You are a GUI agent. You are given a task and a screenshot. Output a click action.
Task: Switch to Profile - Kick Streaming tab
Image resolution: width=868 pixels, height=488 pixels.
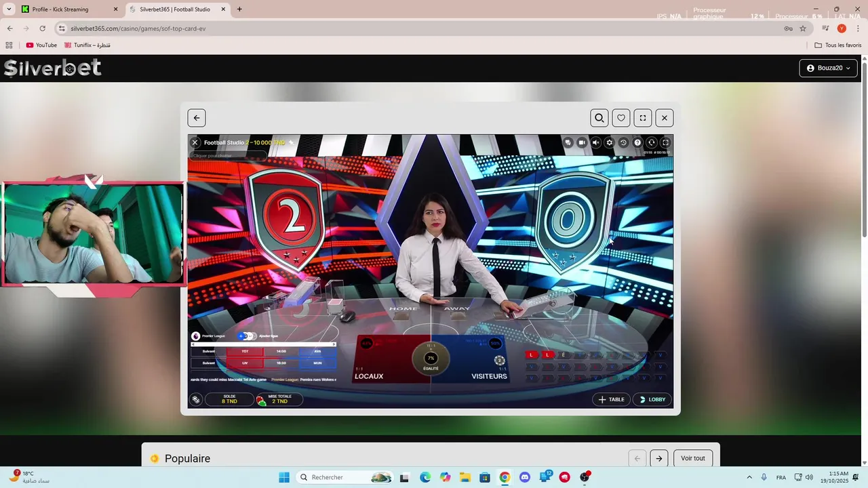click(70, 9)
